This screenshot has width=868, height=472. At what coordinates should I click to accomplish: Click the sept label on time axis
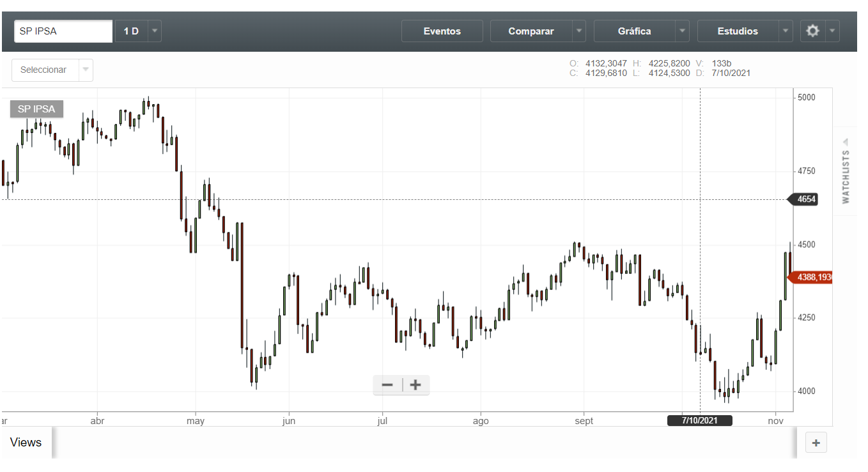[584, 421]
